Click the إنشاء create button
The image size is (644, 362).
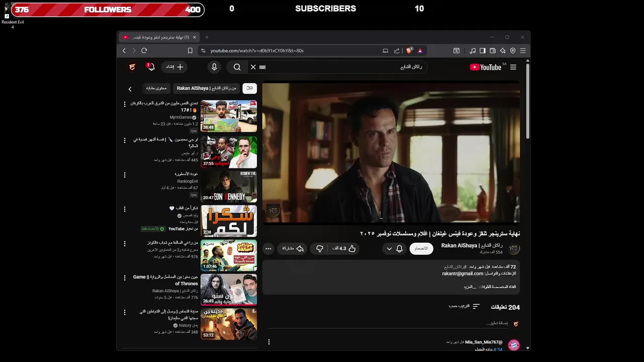pyautogui.click(x=174, y=67)
